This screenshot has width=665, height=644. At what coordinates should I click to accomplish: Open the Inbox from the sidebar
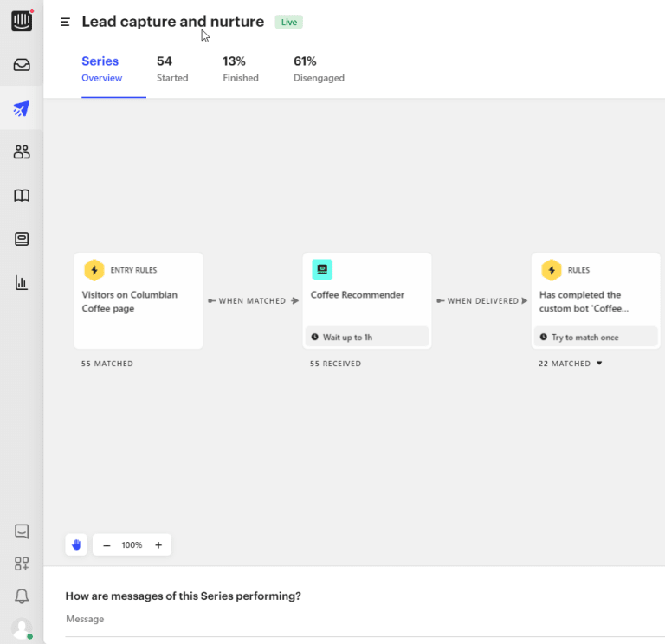(x=22, y=65)
